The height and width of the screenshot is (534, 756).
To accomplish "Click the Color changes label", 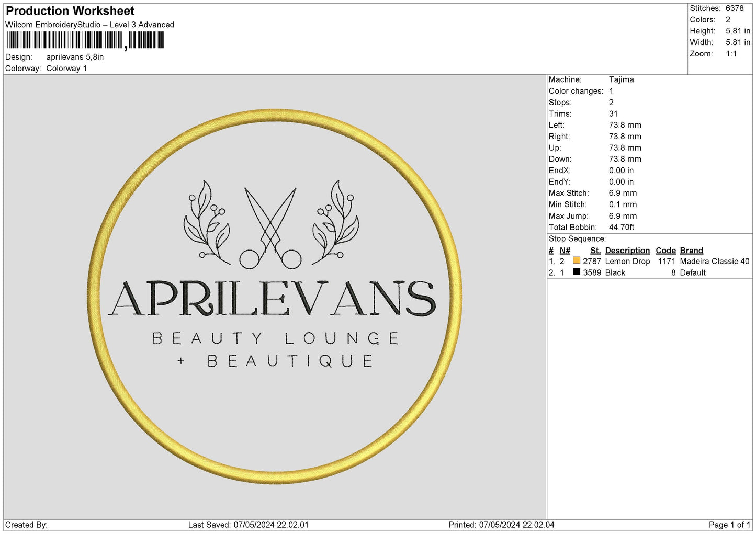I will pyautogui.click(x=576, y=91).
